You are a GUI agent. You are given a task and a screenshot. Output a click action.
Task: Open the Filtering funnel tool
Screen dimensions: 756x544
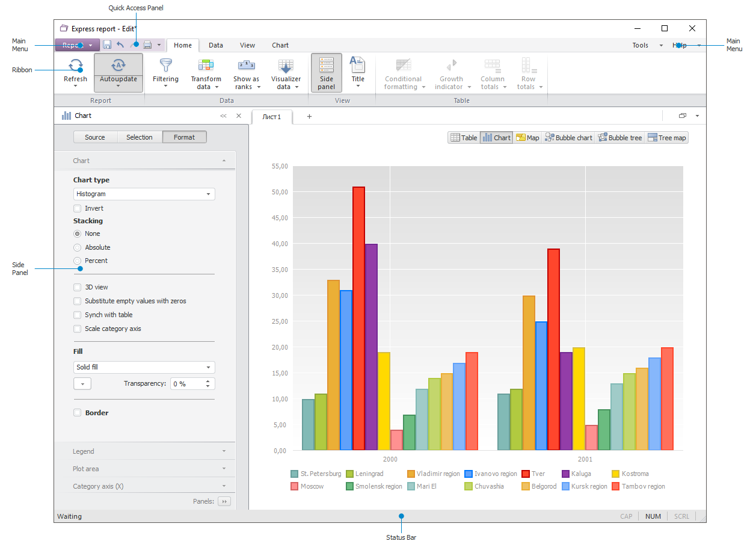[x=165, y=66]
